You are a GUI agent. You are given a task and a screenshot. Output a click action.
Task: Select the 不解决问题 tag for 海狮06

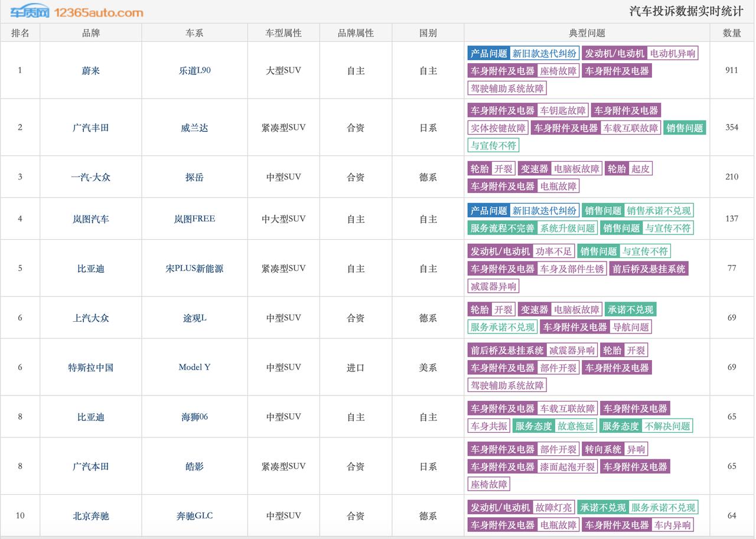[667, 426]
